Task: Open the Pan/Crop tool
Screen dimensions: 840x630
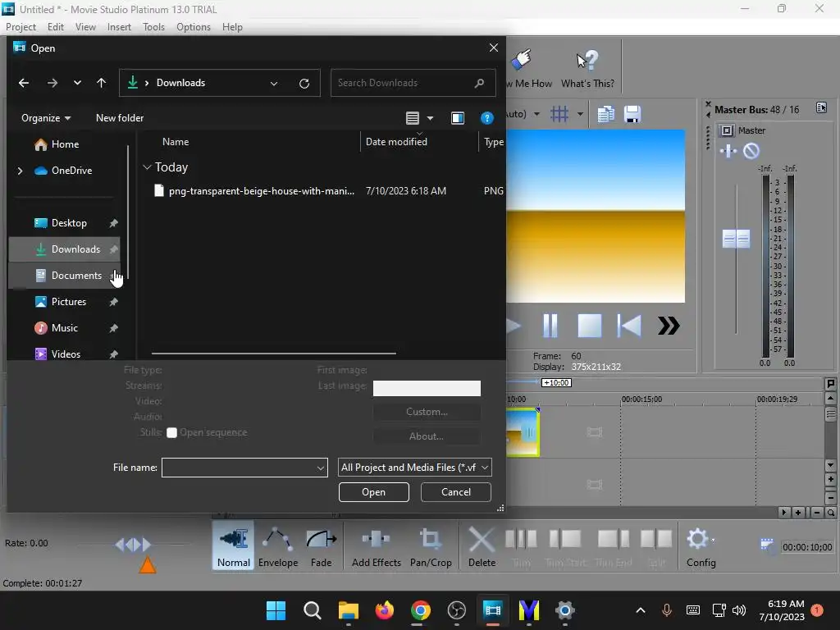Action: (x=431, y=546)
